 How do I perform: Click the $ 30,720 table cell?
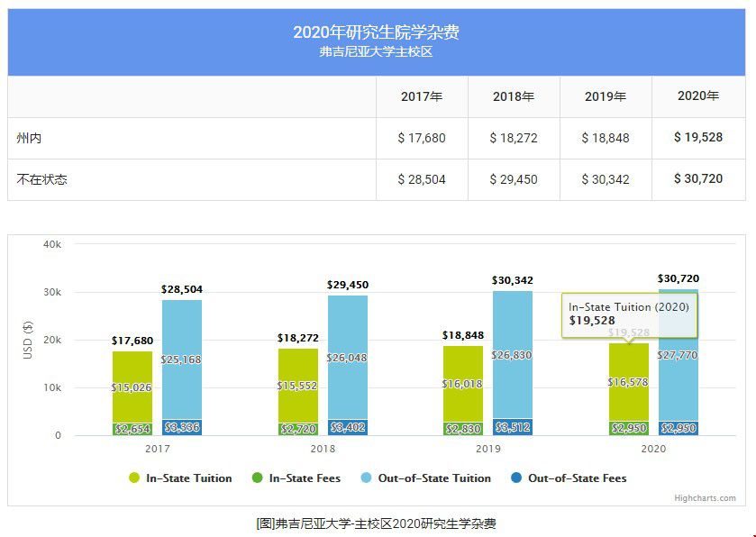(698, 180)
